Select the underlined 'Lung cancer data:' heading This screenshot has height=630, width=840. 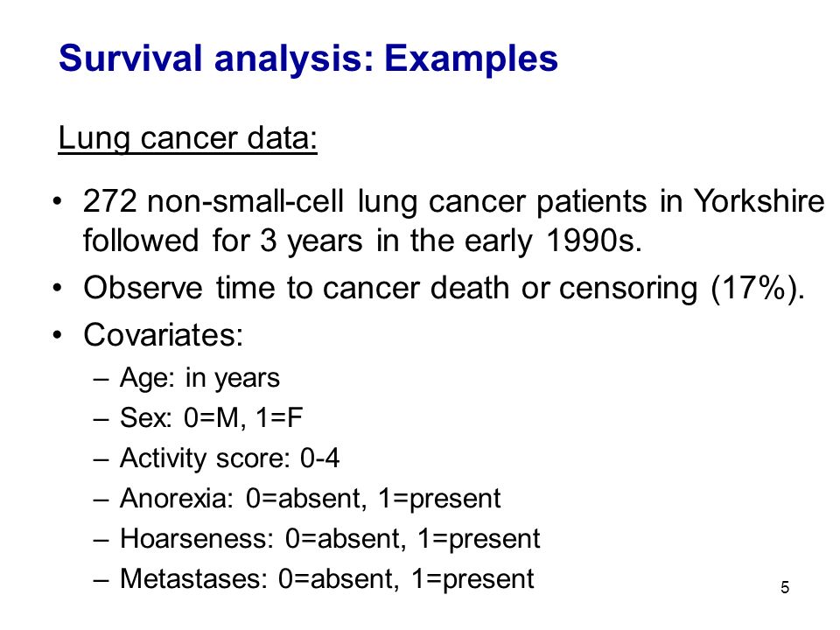tap(187, 139)
